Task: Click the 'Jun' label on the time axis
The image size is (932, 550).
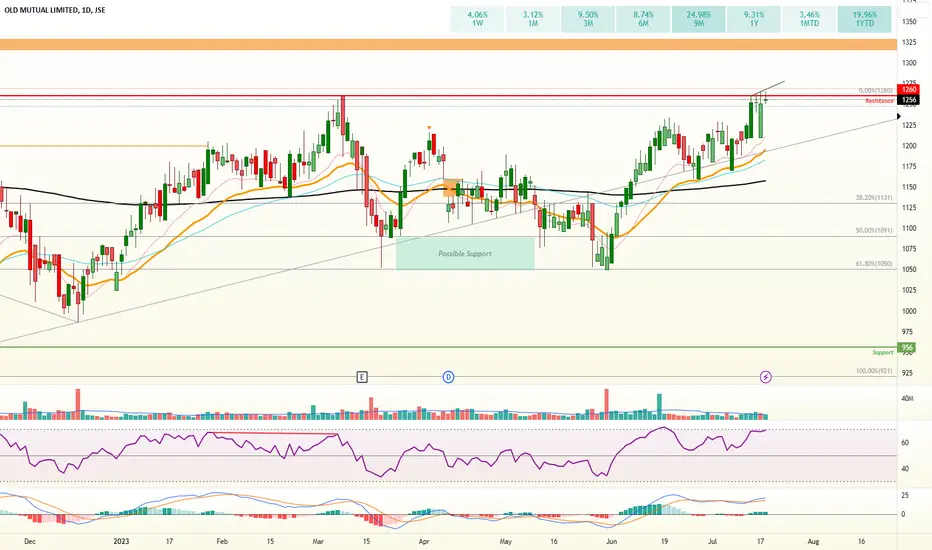Action: (x=612, y=541)
